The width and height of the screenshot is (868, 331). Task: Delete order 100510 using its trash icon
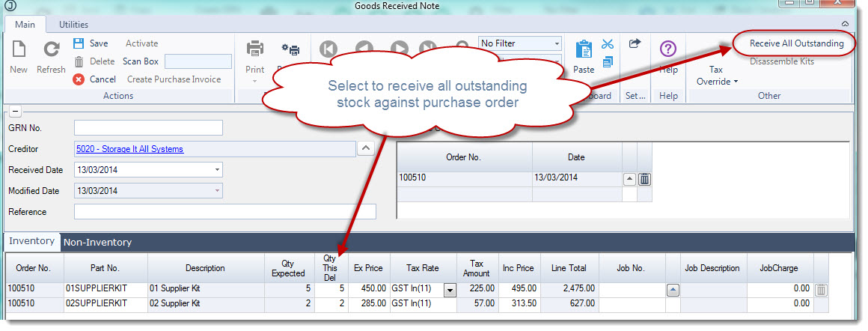645,179
